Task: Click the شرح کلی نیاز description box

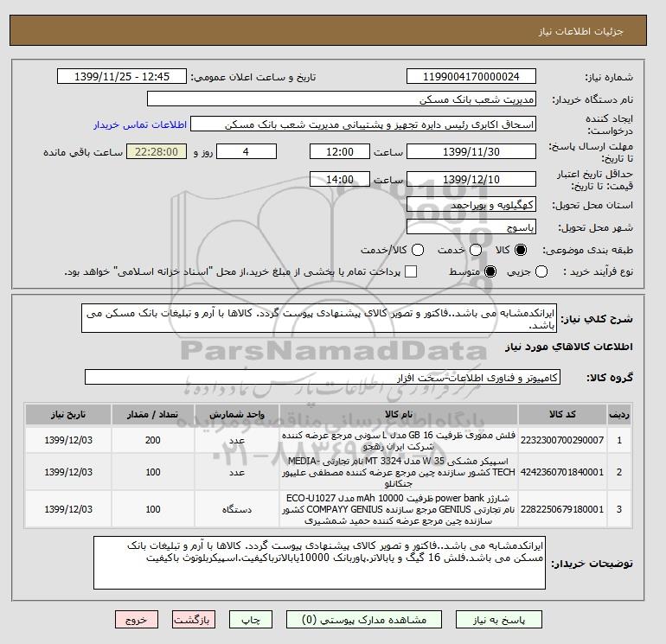Action: (319, 318)
